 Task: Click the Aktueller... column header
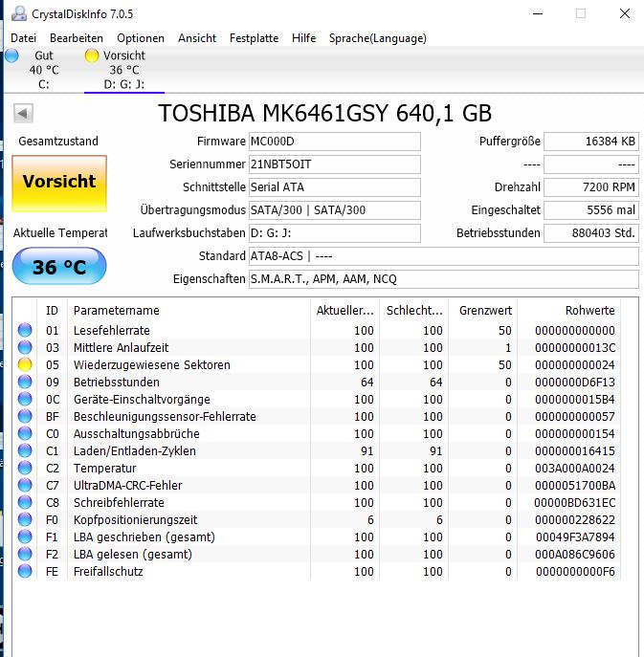coord(344,311)
